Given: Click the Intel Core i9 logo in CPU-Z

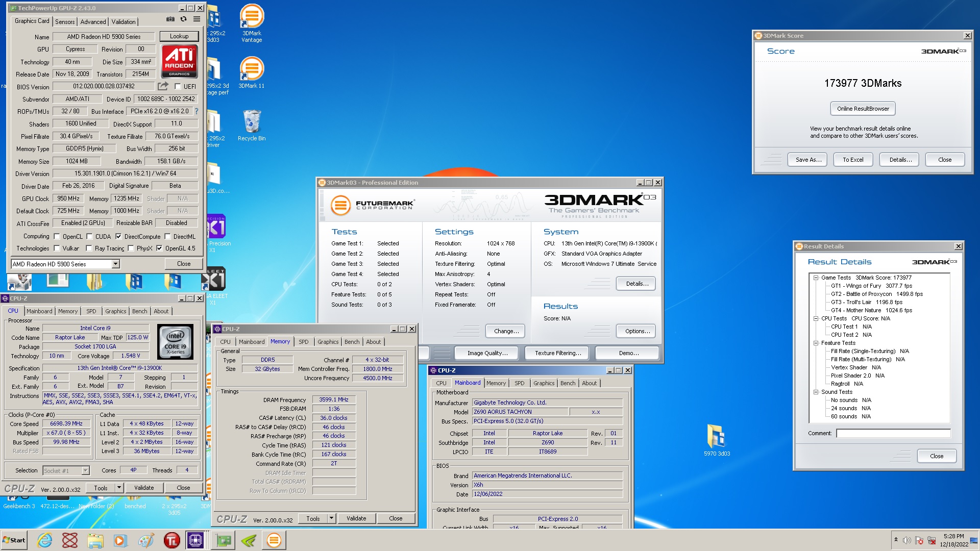Looking at the screenshot, I should tap(175, 342).
